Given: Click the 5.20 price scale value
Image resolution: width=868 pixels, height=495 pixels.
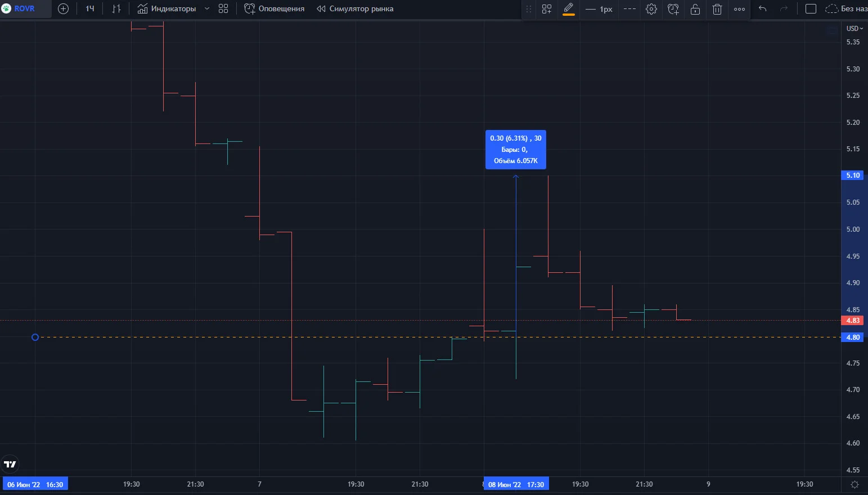Looking at the screenshot, I should coord(853,123).
